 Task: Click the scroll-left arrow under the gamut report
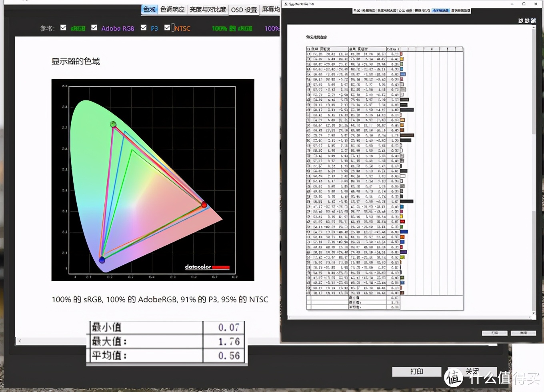click(x=20, y=341)
